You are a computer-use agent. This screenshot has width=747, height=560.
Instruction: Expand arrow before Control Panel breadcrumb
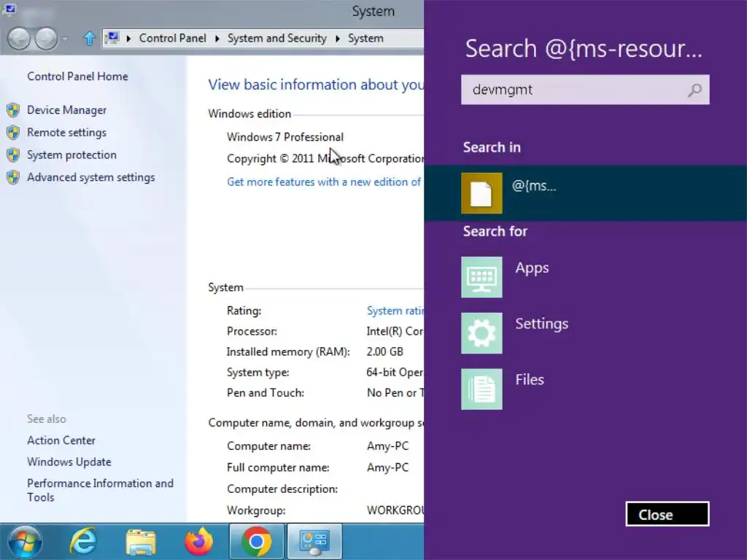tap(128, 39)
